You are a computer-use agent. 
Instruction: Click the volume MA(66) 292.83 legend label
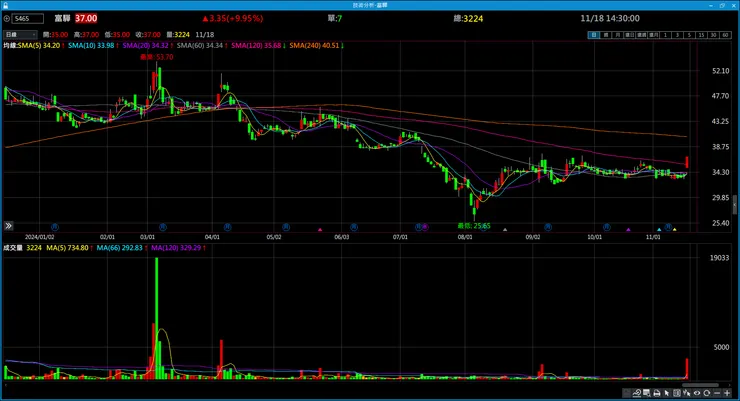coord(119,248)
